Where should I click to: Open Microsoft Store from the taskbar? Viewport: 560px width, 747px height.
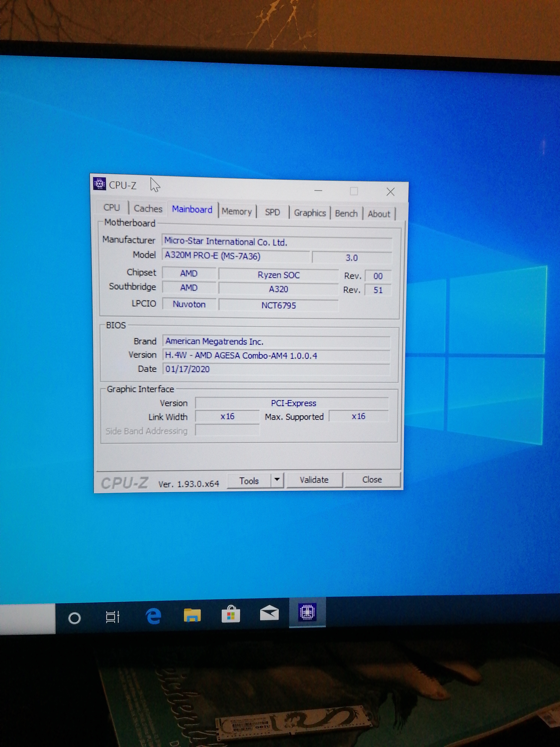231,614
